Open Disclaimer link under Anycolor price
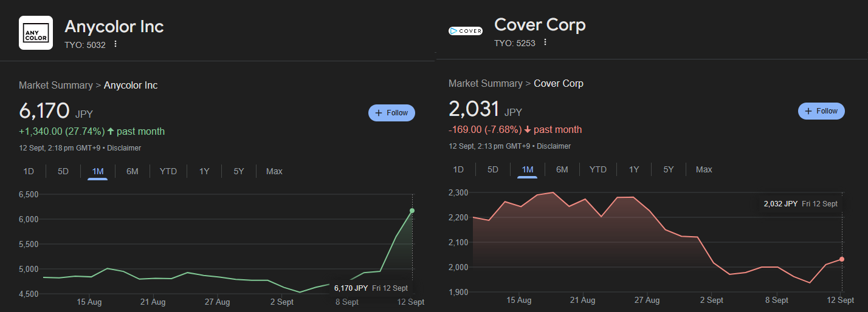Viewport: 868px width, 312px height. [124, 148]
